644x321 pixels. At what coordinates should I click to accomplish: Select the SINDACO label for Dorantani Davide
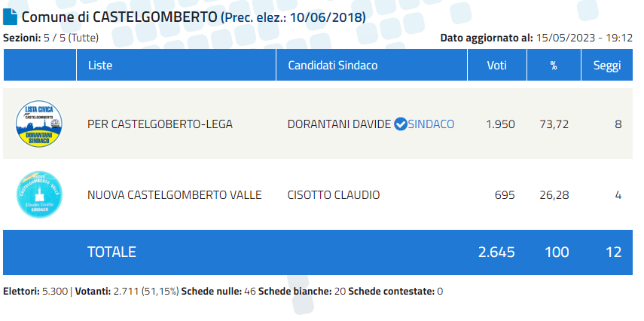click(431, 124)
